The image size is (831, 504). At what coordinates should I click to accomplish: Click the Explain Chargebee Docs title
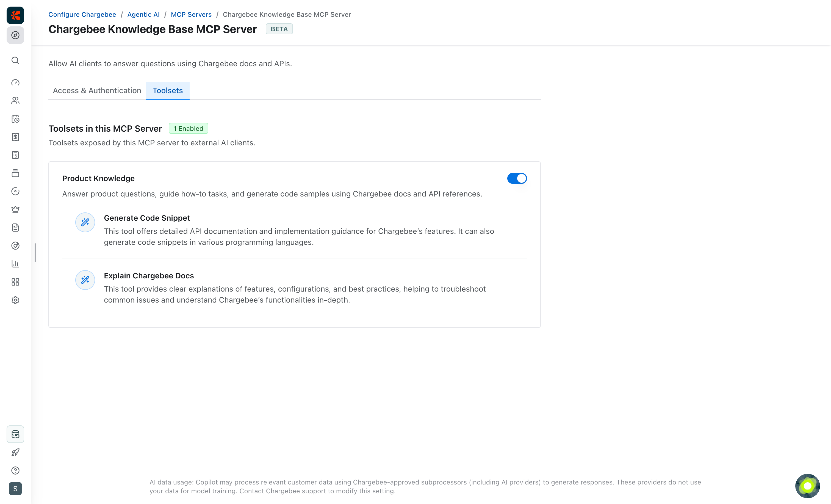click(x=149, y=276)
